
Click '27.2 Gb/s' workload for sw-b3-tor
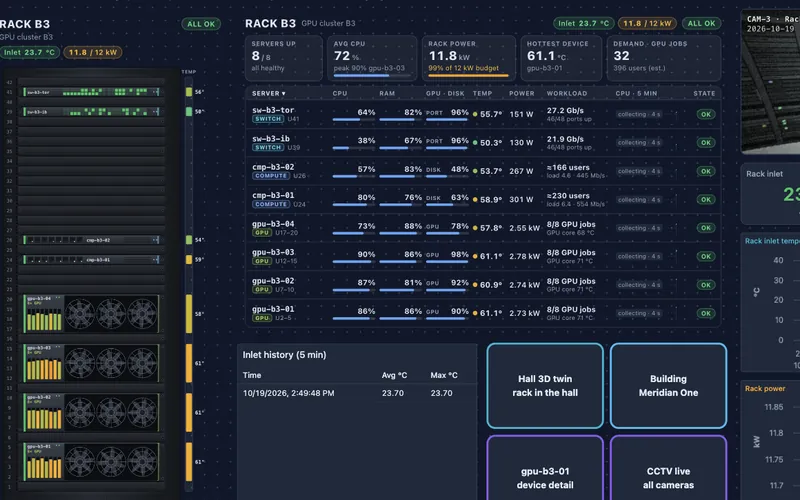click(565, 110)
